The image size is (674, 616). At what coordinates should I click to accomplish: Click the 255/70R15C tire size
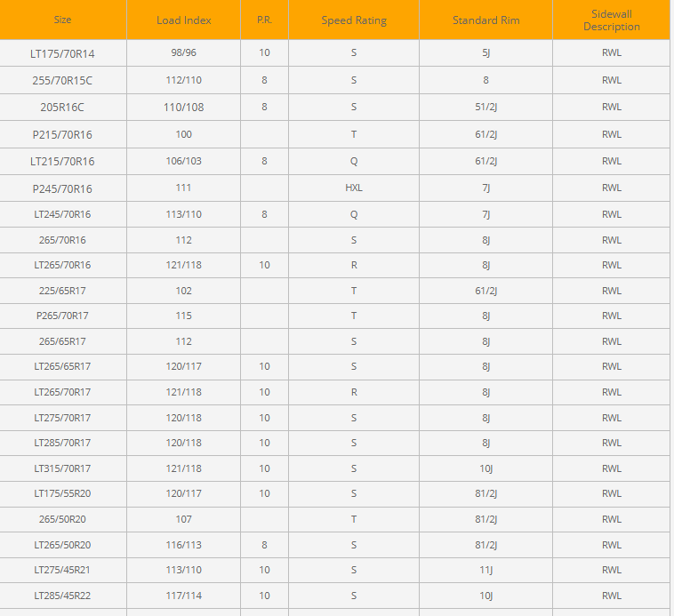[62, 80]
